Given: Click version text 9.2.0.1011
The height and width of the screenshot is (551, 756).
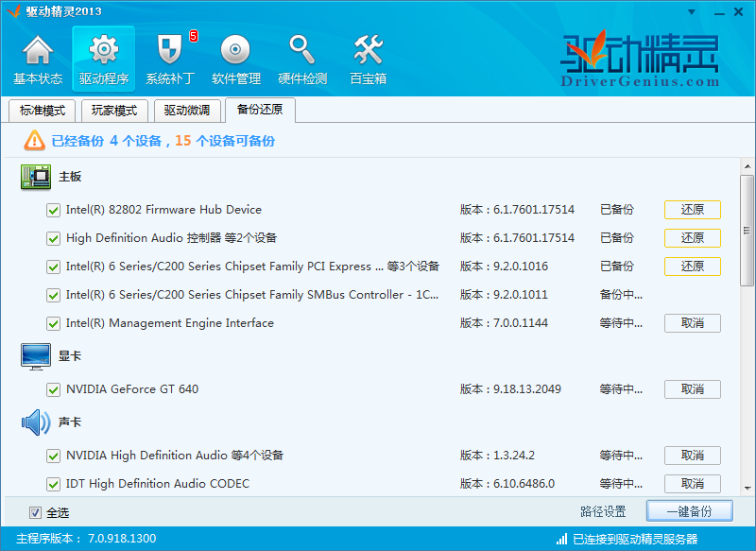Looking at the screenshot, I should click(521, 295).
